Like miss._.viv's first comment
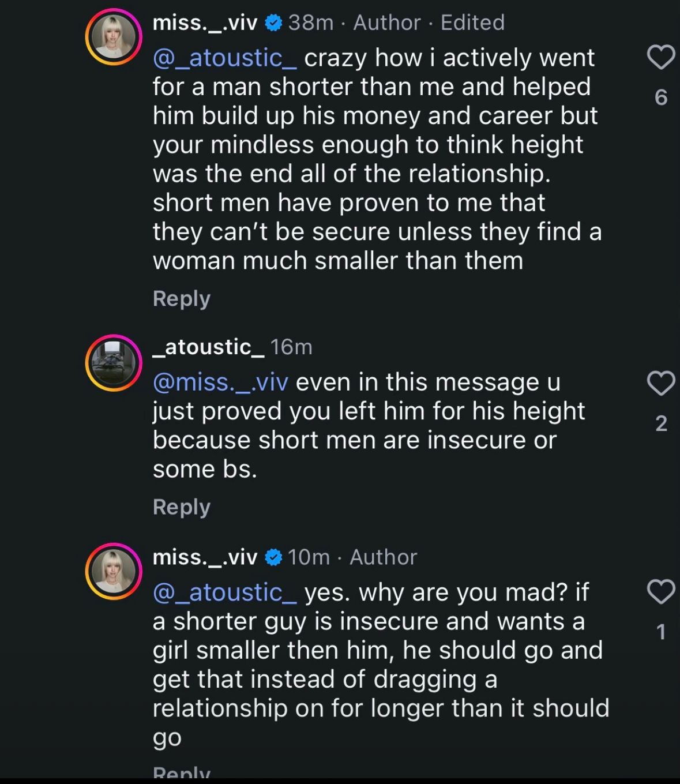Viewport: 680px width, 784px height. 661,58
